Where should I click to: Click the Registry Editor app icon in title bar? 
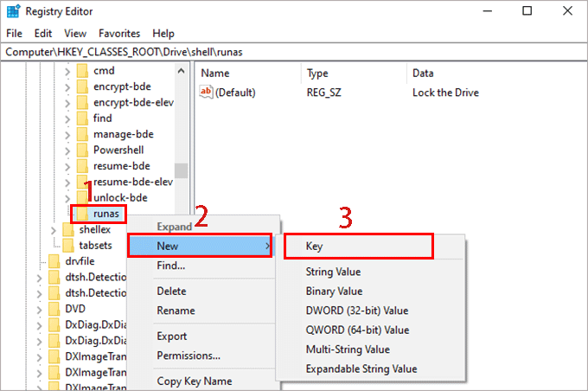click(14, 11)
